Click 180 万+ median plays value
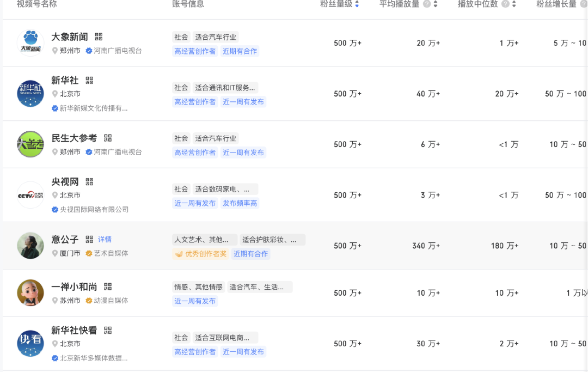588x372 pixels. click(505, 246)
